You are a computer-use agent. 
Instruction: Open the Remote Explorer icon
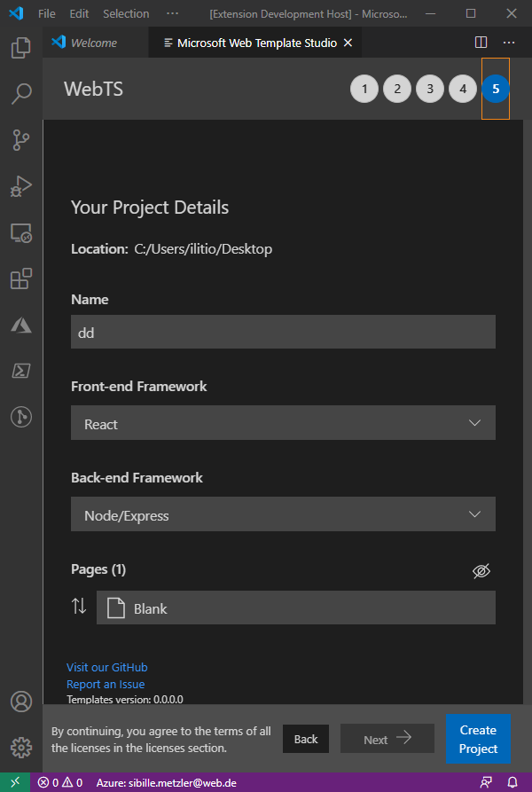(21, 232)
